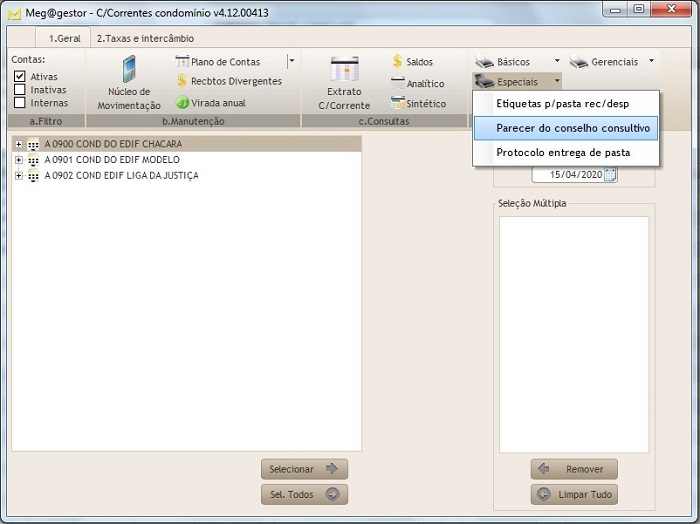The height and width of the screenshot is (524, 700).
Task: Click the Remover button
Action: pyautogui.click(x=574, y=469)
